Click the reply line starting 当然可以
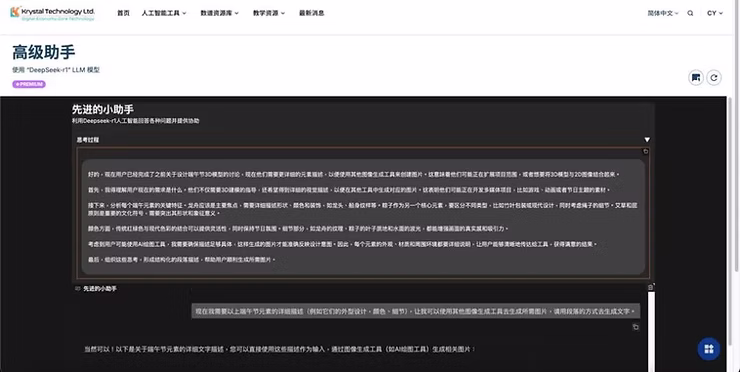 280,349
